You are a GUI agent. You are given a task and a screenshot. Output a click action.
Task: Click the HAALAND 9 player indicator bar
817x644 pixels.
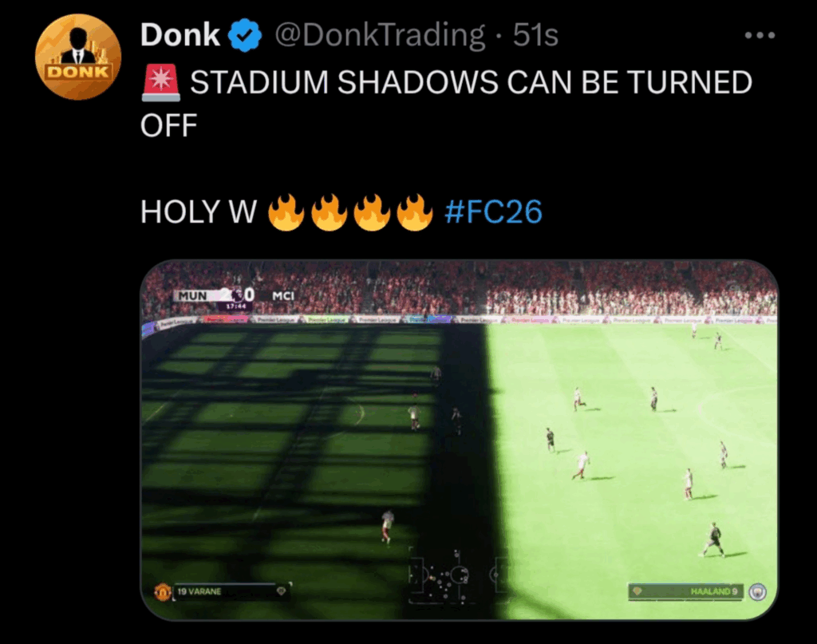[685, 592]
